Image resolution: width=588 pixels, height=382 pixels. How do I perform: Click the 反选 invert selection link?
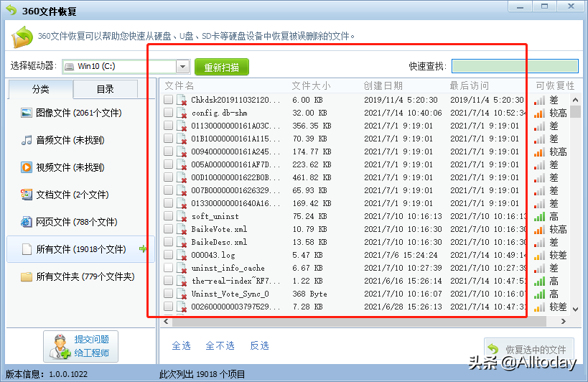click(259, 345)
